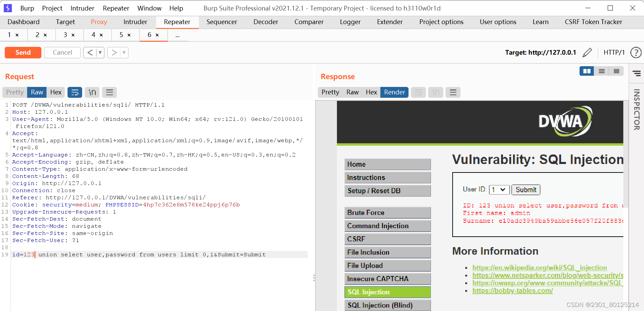This screenshot has width=644, height=311.
Task: Close Repeater tab 5
Action: click(129, 35)
